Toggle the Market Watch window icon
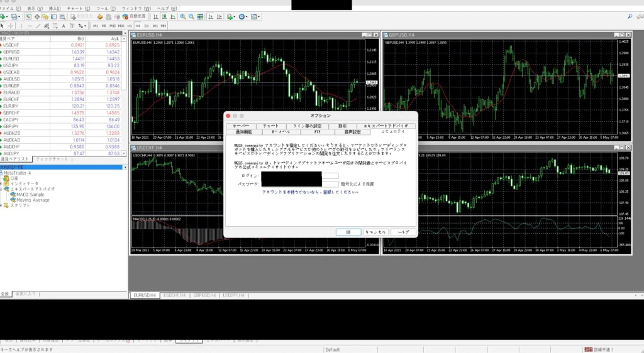This screenshot has width=644, height=353. coord(28,17)
